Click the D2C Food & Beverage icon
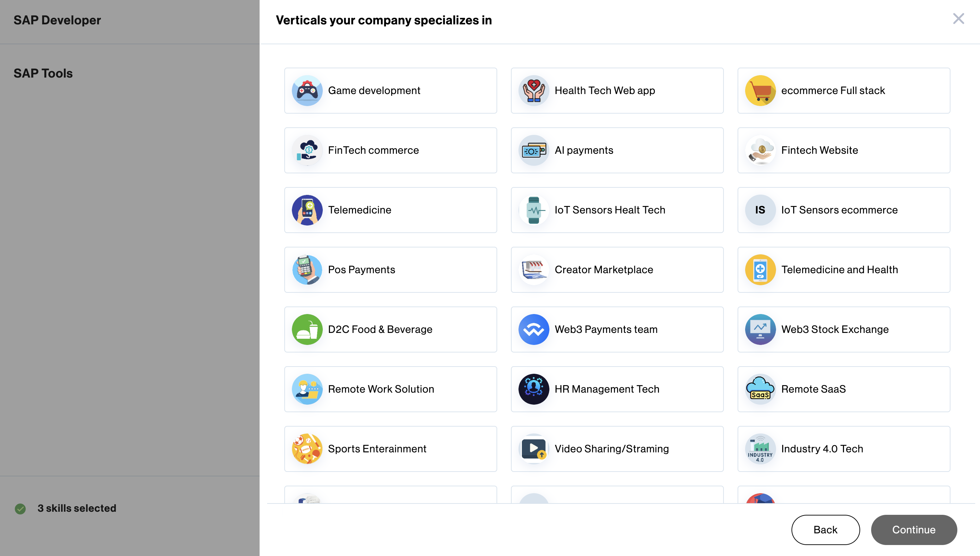Image resolution: width=980 pixels, height=556 pixels. pyautogui.click(x=307, y=329)
